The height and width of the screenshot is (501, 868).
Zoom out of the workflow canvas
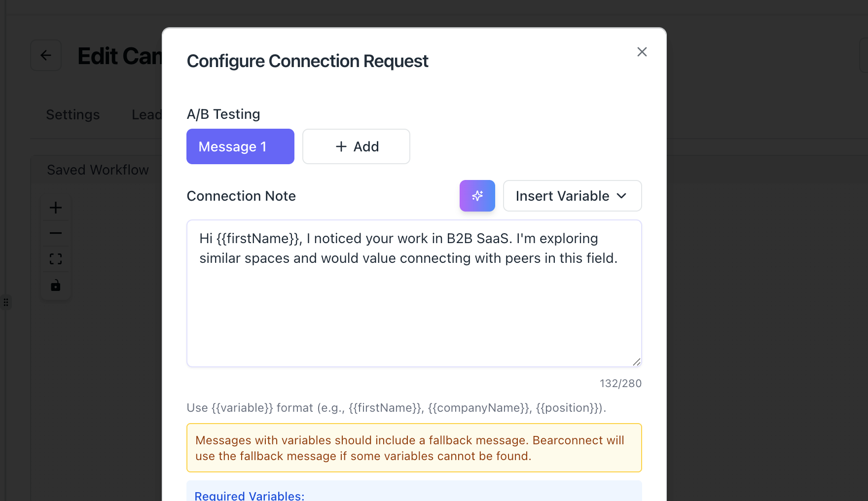click(x=56, y=233)
